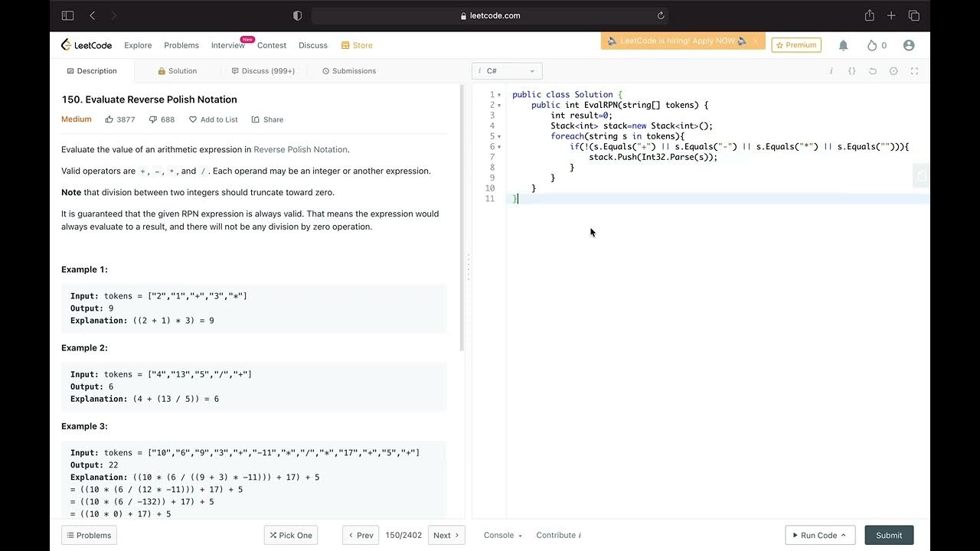The height and width of the screenshot is (551, 980).
Task: Switch to the Submissions tab
Action: coord(349,70)
